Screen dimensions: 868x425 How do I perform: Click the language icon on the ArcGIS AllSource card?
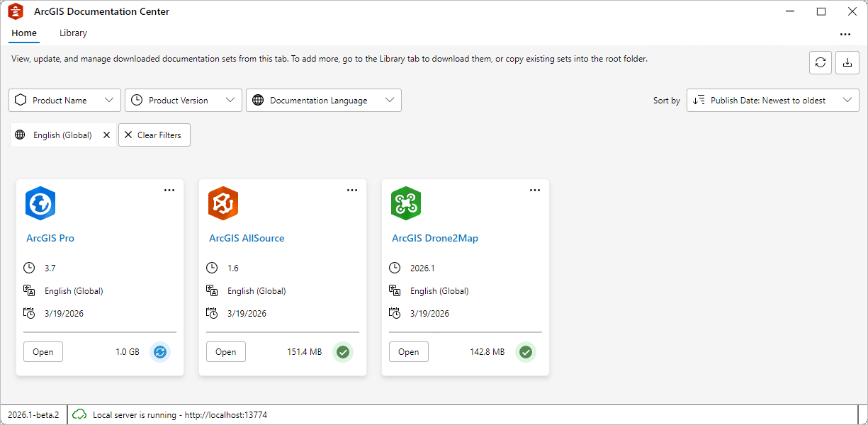212,290
